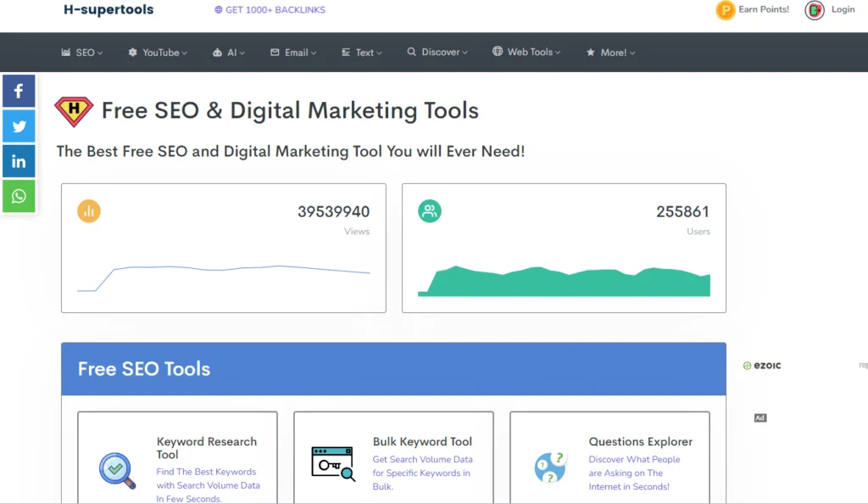Open GET 1000+ BACKLINKS link
This screenshot has height=504, width=868.
tap(275, 10)
